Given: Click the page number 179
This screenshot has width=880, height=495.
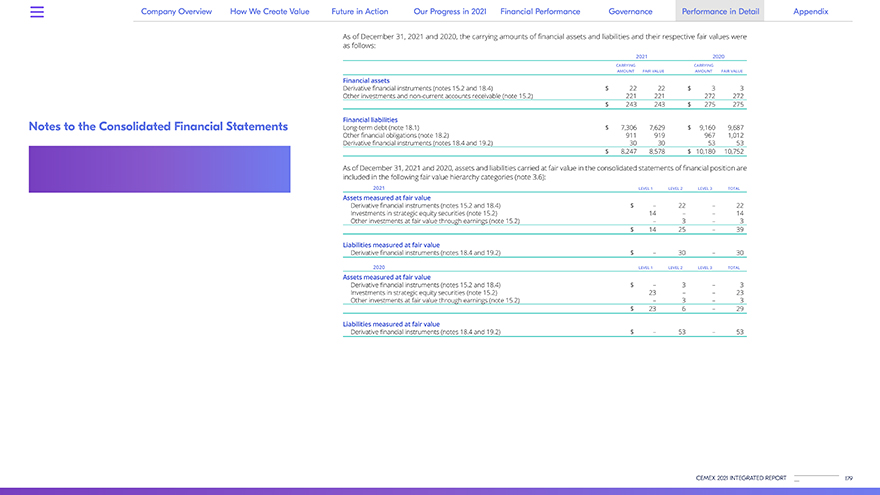Looking at the screenshot, I should pyautogui.click(x=848, y=478).
